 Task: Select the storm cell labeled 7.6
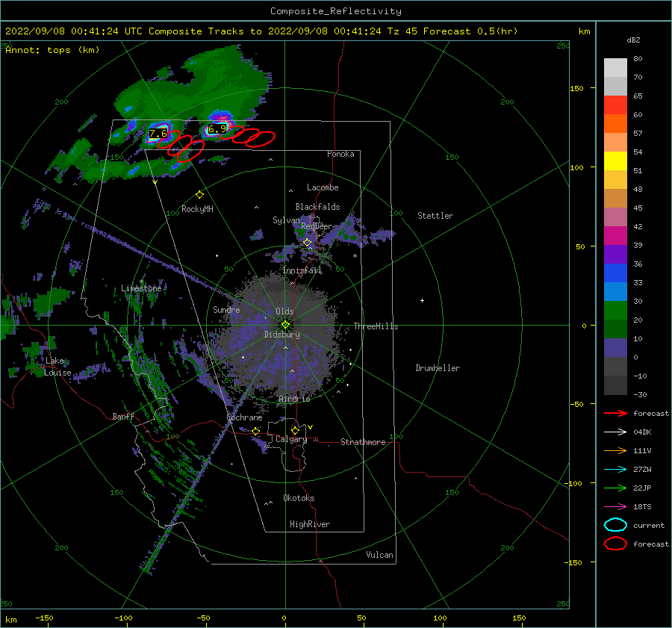[158, 134]
